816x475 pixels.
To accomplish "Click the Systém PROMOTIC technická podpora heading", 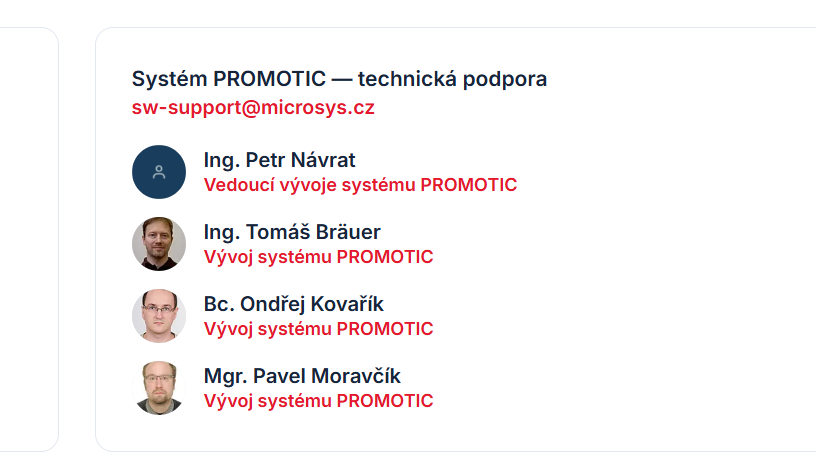I will (x=339, y=79).
